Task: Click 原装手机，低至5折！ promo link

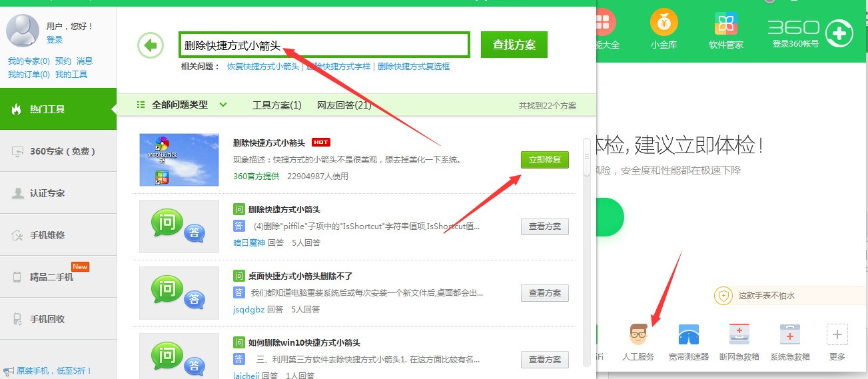Action: tap(55, 370)
